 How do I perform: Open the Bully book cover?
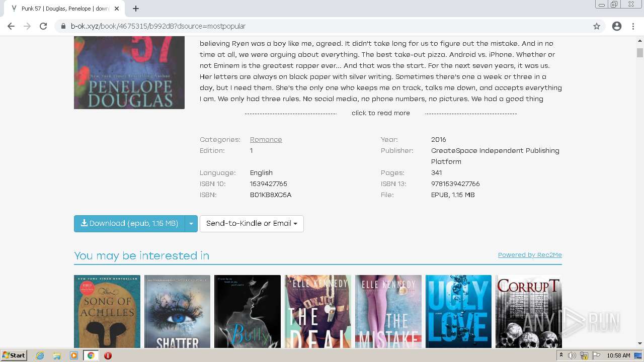[248, 311]
